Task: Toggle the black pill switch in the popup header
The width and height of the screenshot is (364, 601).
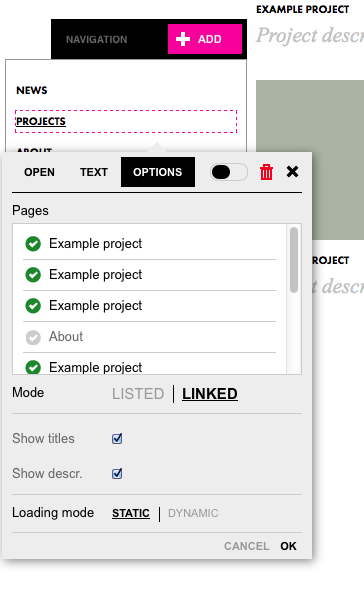Action: [x=229, y=172]
